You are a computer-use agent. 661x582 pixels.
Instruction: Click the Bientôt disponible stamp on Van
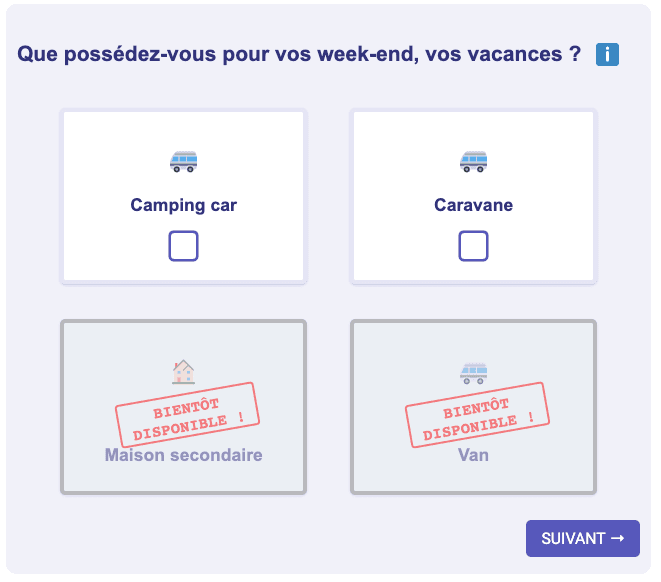477,414
